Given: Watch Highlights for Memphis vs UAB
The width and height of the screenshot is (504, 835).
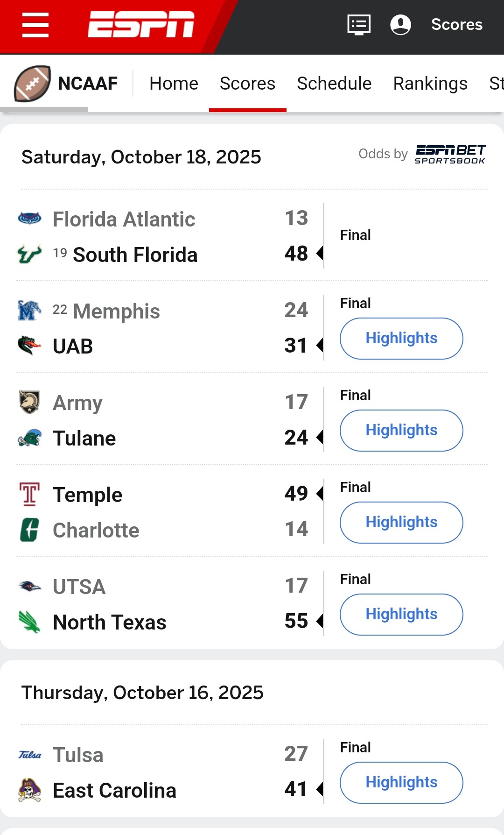Looking at the screenshot, I should click(401, 339).
